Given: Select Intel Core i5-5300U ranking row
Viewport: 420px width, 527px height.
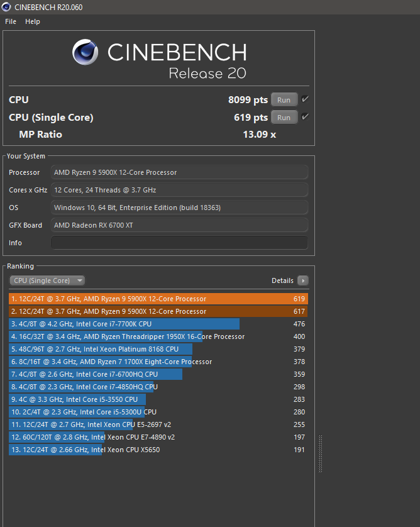Looking at the screenshot, I should point(158,412).
